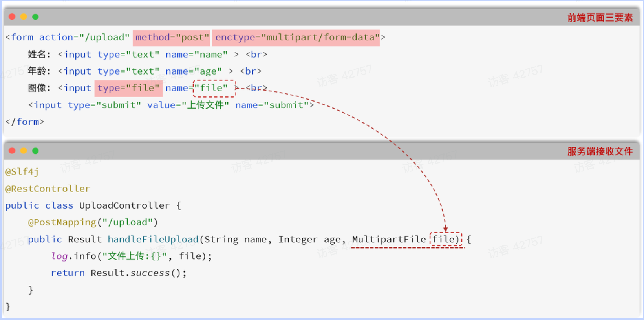Click the red close dot of the top code window

pyautogui.click(x=12, y=16)
